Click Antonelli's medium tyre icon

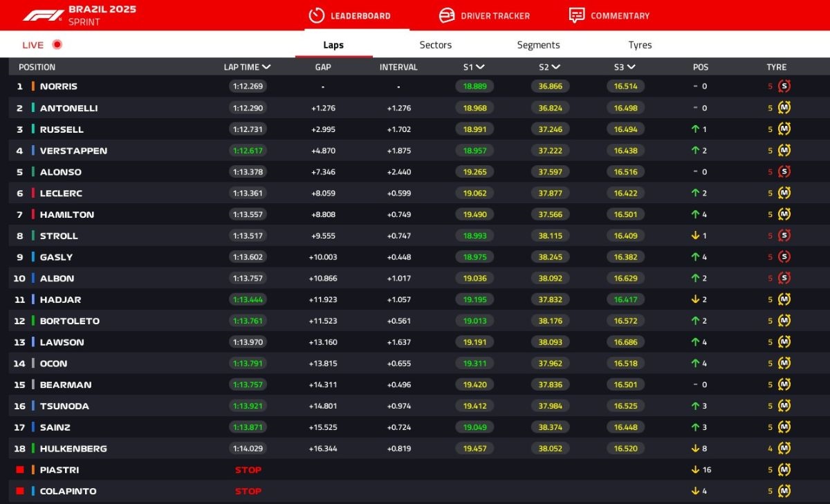click(784, 108)
